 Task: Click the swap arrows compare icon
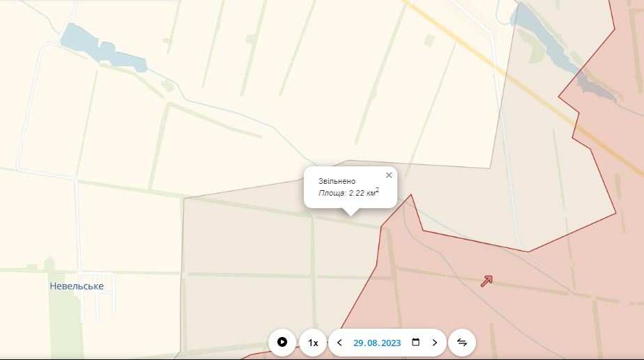[461, 343]
